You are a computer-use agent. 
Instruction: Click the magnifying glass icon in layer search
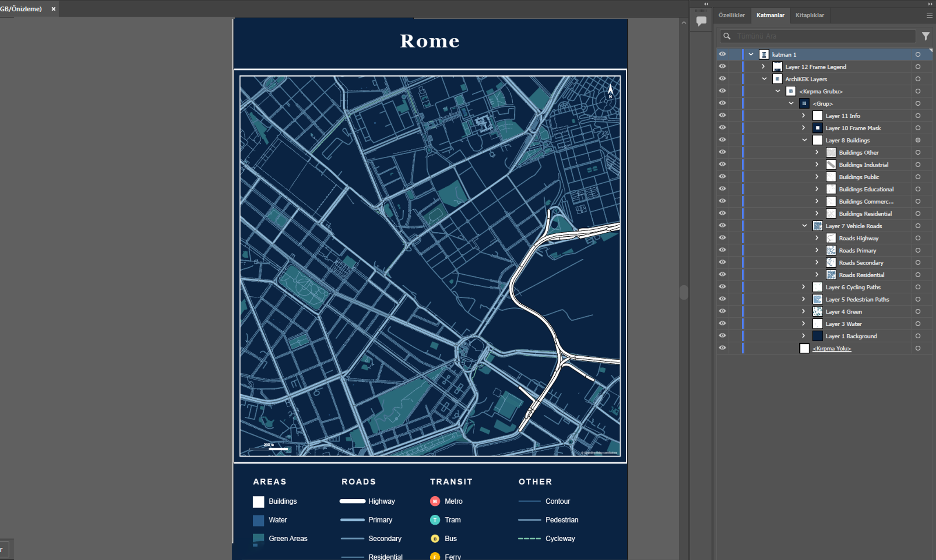727,36
